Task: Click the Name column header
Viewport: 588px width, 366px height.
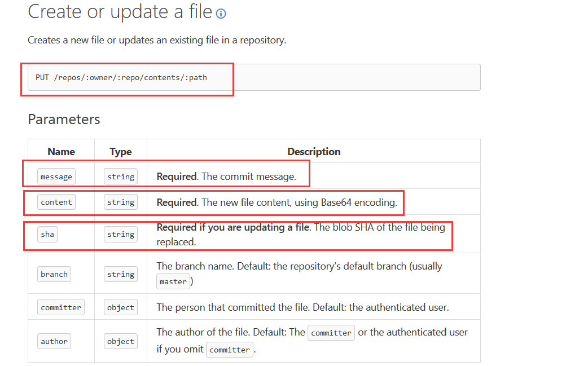Action: click(x=61, y=151)
